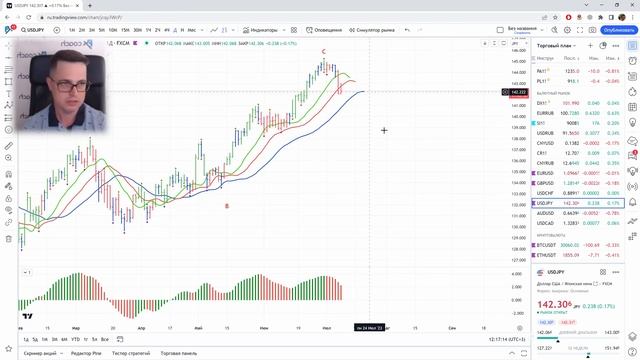Select the 1д date range button
Image resolution: width=640 pixels, height=360 pixels.
26,339
